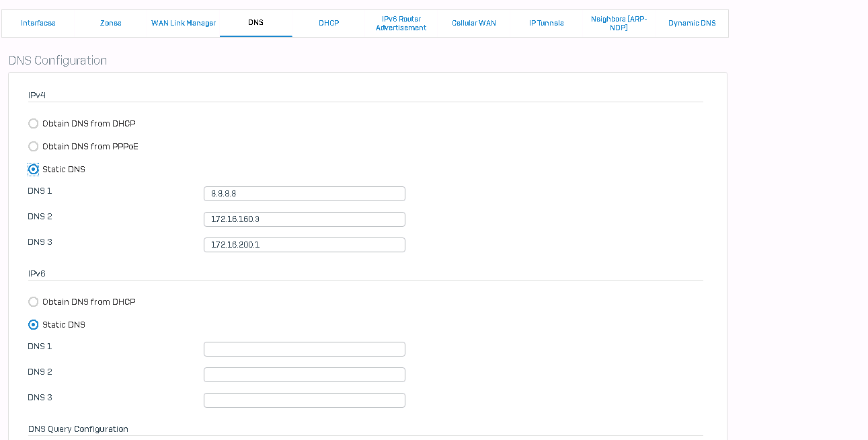The width and height of the screenshot is (868, 440).
Task: Select the DHCP tab
Action: 329,23
